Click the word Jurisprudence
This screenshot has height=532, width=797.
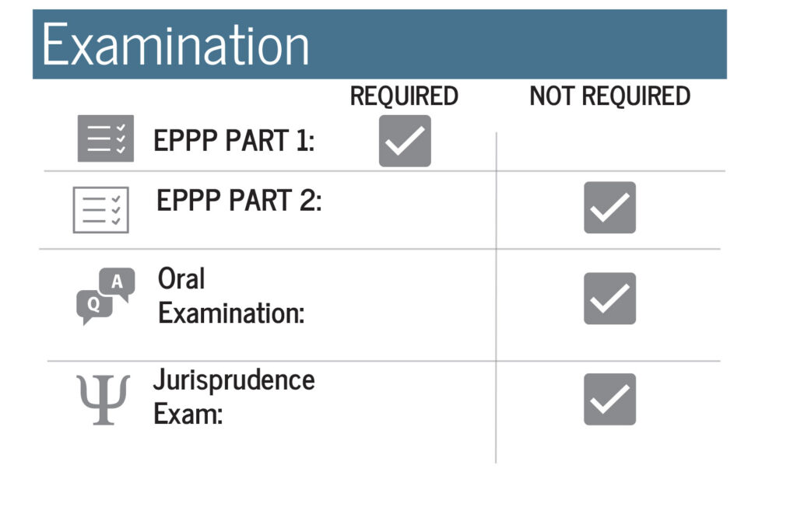pyautogui.click(x=233, y=380)
